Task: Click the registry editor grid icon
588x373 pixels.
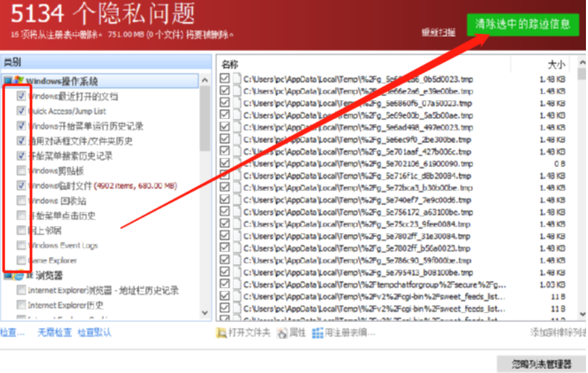Action: [317, 333]
